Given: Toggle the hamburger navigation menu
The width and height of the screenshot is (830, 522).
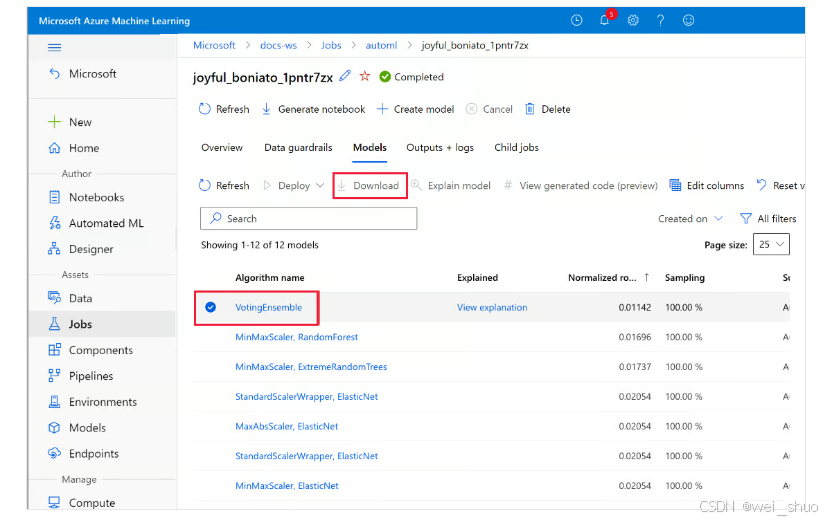Looking at the screenshot, I should [55, 48].
